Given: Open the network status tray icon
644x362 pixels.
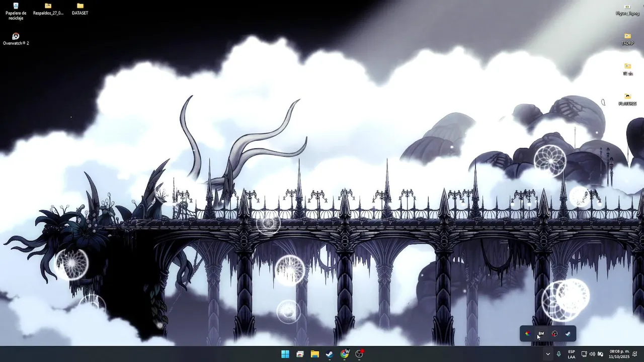Looking at the screenshot, I should (584, 354).
